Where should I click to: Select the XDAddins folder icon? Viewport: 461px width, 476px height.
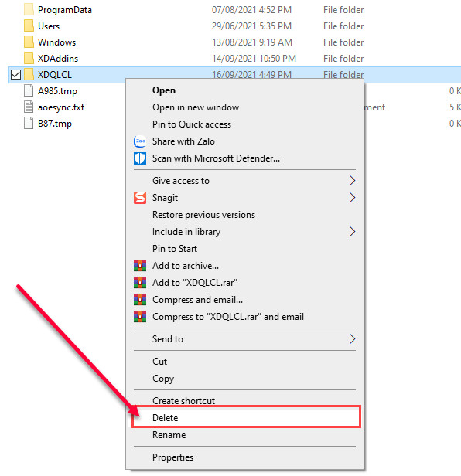(29, 58)
